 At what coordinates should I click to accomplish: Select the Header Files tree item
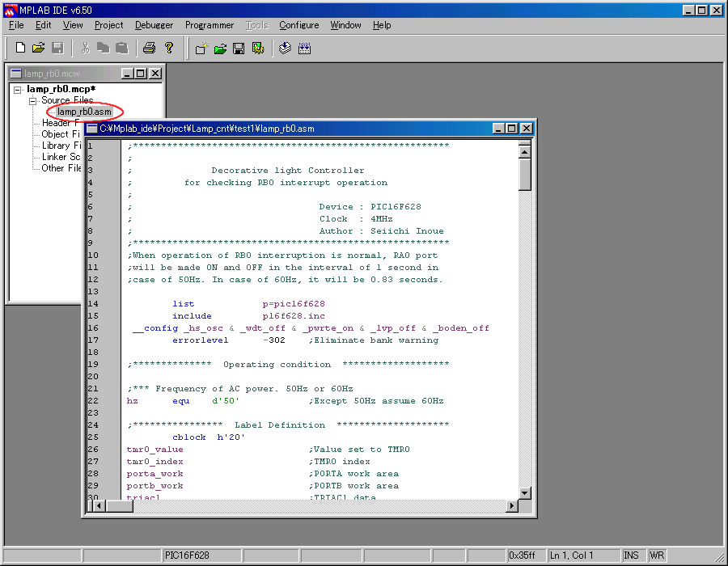(61, 123)
